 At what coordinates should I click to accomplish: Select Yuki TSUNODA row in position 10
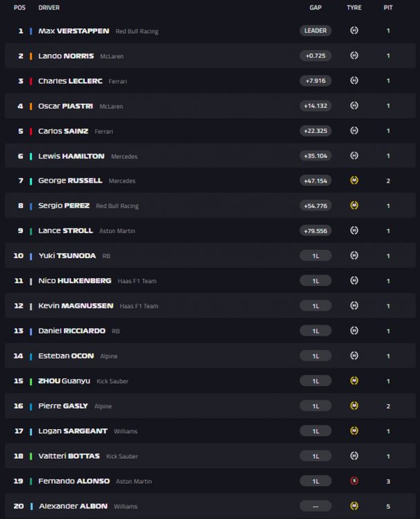point(210,255)
